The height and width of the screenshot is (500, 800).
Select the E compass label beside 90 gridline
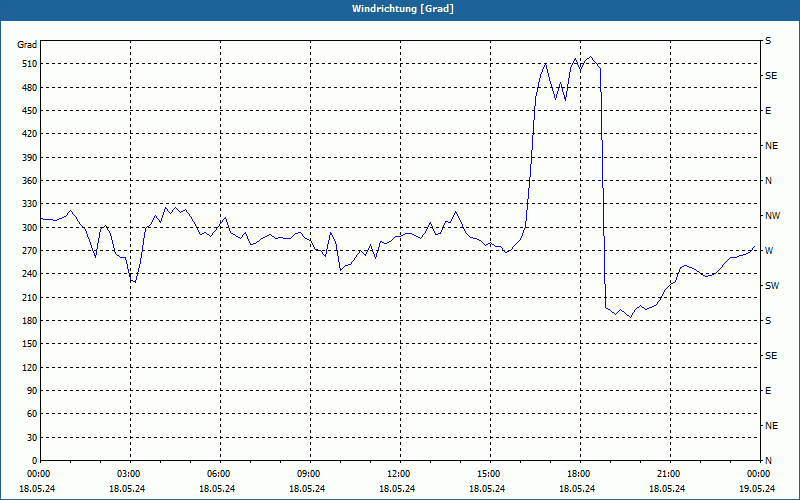(x=768, y=390)
